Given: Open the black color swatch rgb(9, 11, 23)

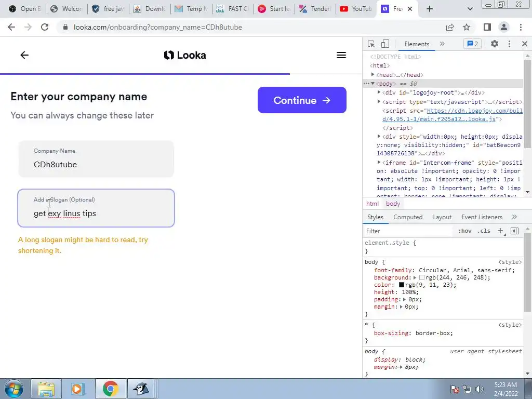Looking at the screenshot, I should (x=402, y=285).
